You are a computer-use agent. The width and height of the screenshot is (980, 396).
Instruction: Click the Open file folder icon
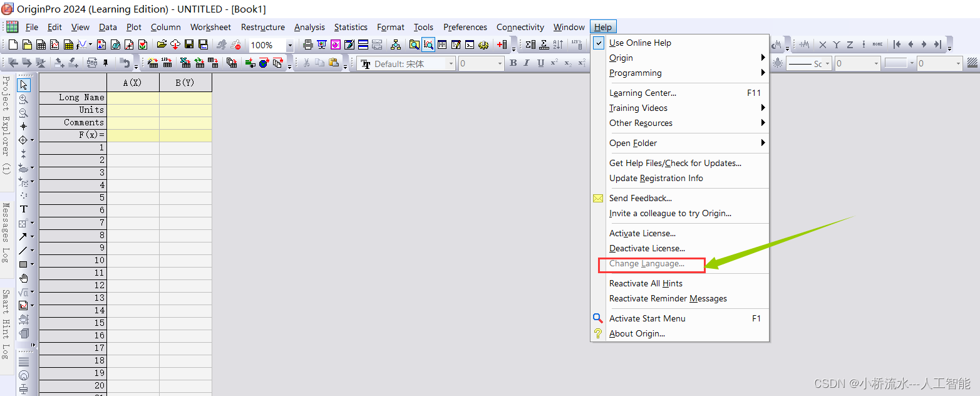[x=162, y=45]
